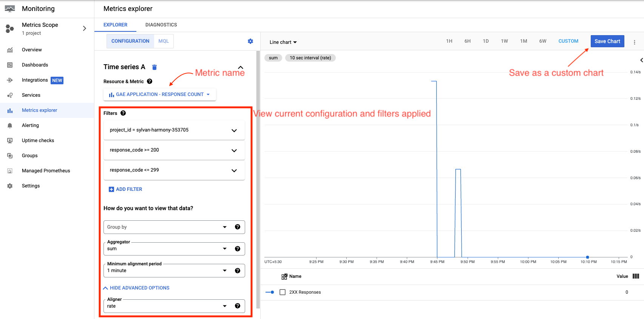
Task: Open configuration settings gear icon
Action: [x=250, y=41]
